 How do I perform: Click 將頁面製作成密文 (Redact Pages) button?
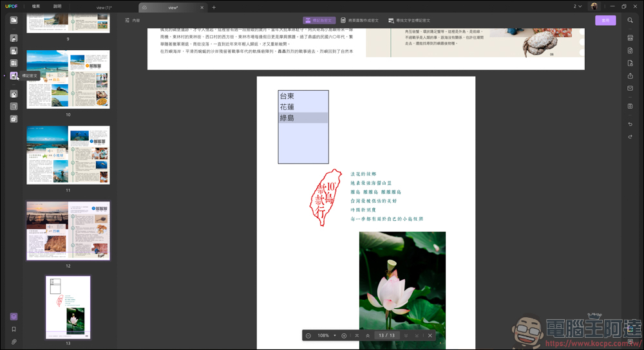coord(359,20)
